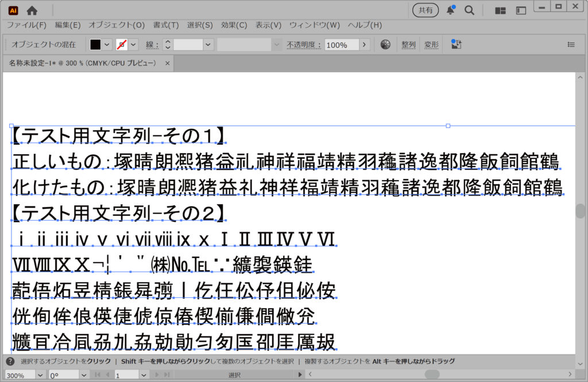
Task: Open the workspace switcher icon
Action: 521,10
